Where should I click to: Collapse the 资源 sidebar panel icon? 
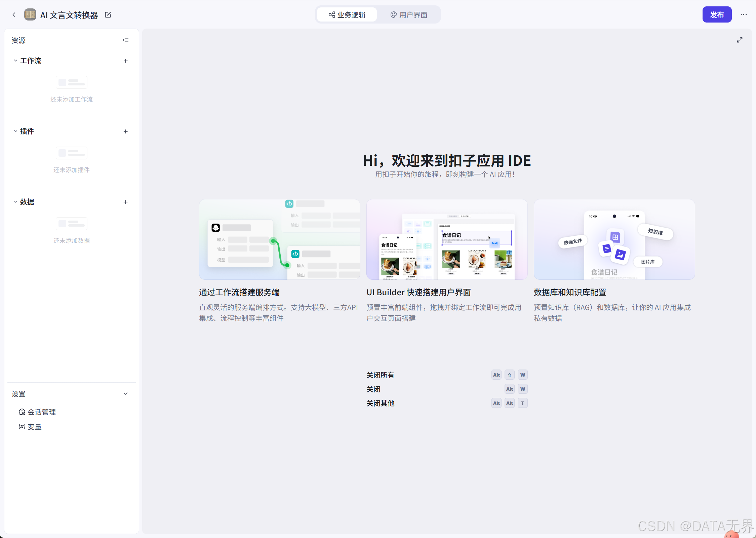click(126, 40)
